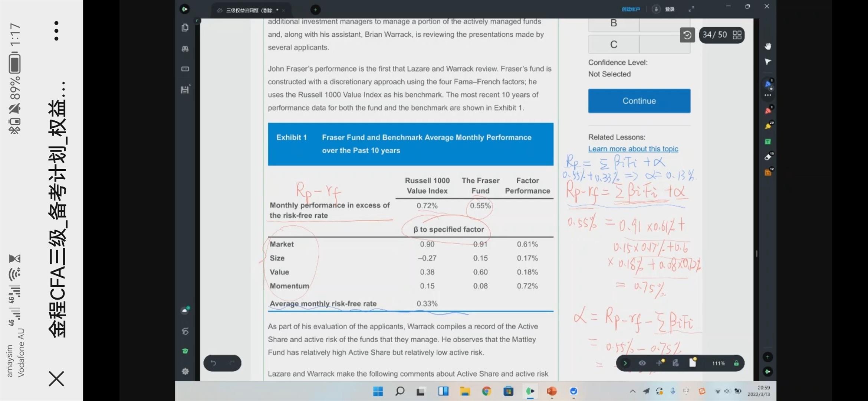
Task: Open a new tab with plus button
Action: tap(315, 10)
